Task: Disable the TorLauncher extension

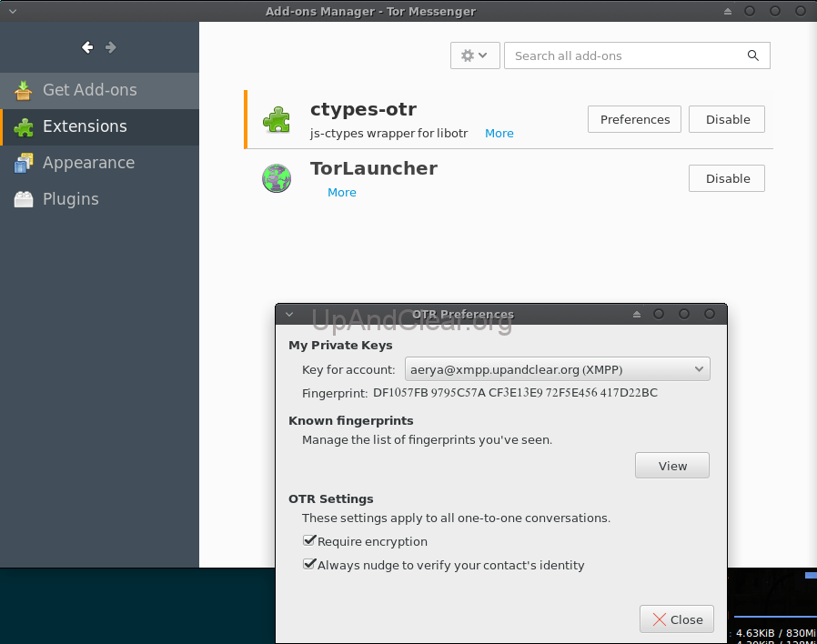Action: pos(726,178)
